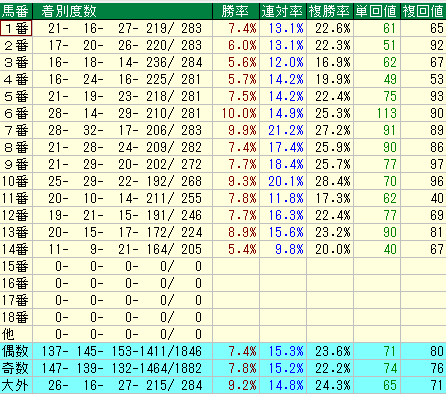Sort by the 複勝率 column header
The image size is (446, 394).
[x=330, y=11]
